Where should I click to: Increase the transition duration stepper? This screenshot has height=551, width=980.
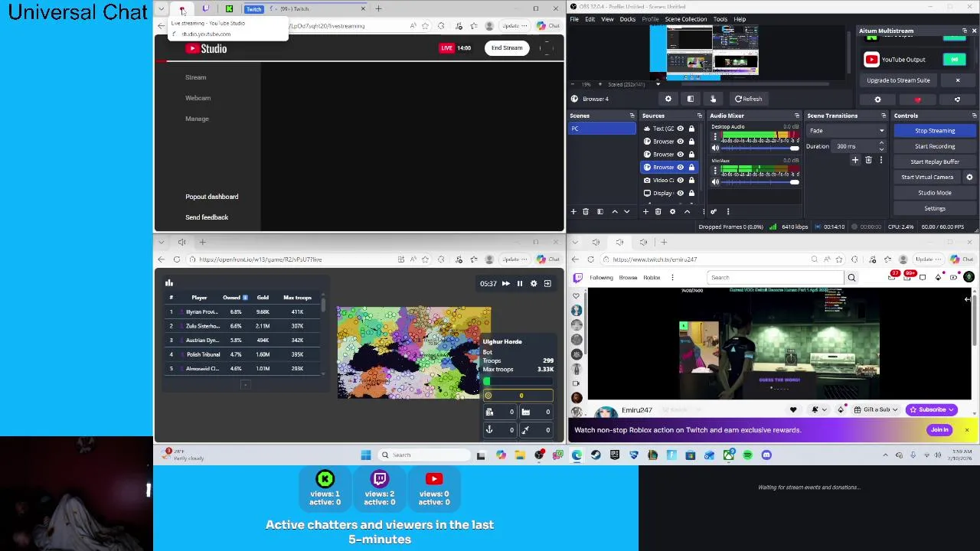(x=881, y=143)
